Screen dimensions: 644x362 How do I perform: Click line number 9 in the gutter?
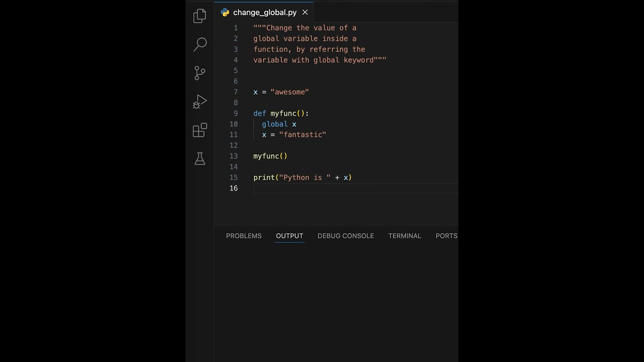pyautogui.click(x=235, y=114)
